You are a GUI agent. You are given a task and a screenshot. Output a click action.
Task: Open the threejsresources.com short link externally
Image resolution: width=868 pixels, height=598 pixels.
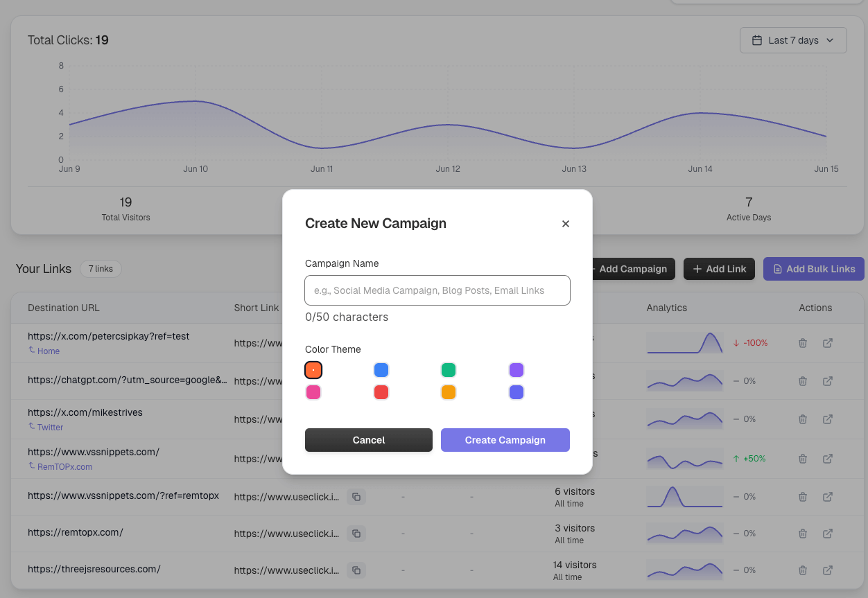click(827, 570)
